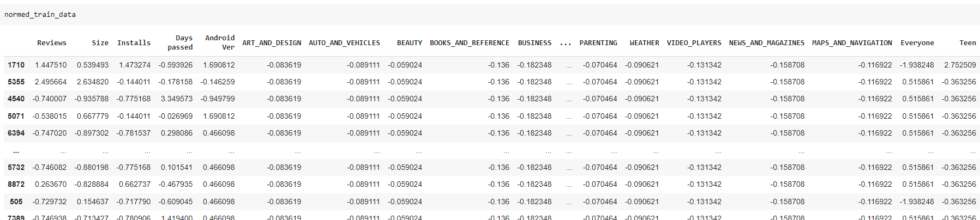Click the WEATHER column header
The height and width of the screenshot is (220, 980).
(x=644, y=43)
